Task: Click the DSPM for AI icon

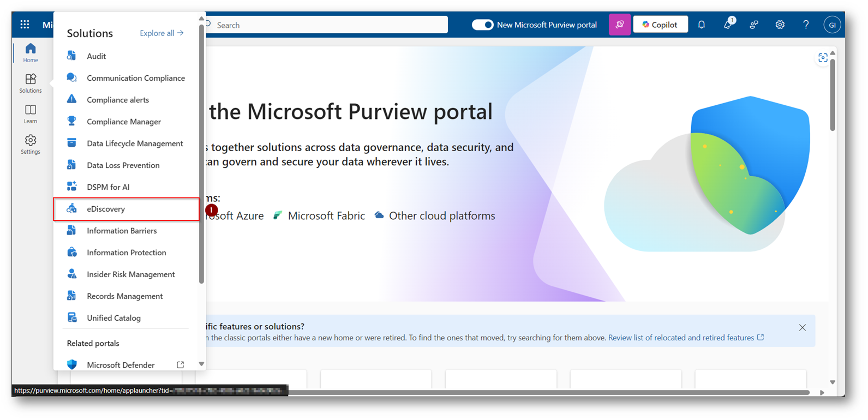Action: tap(71, 187)
